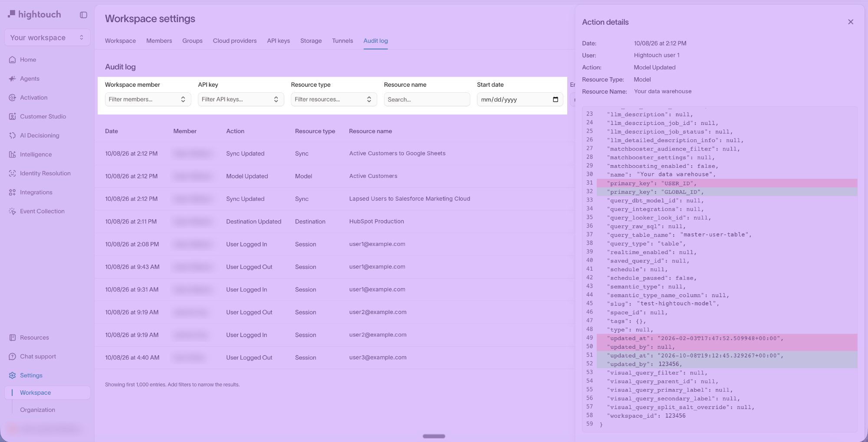Open Settings in the sidebar

(47, 375)
